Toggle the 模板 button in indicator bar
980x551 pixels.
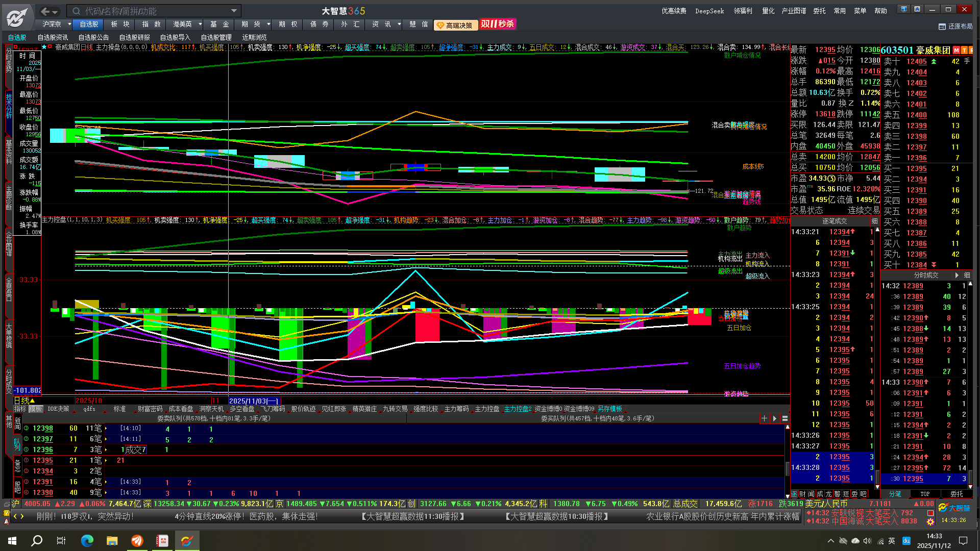[36, 409]
